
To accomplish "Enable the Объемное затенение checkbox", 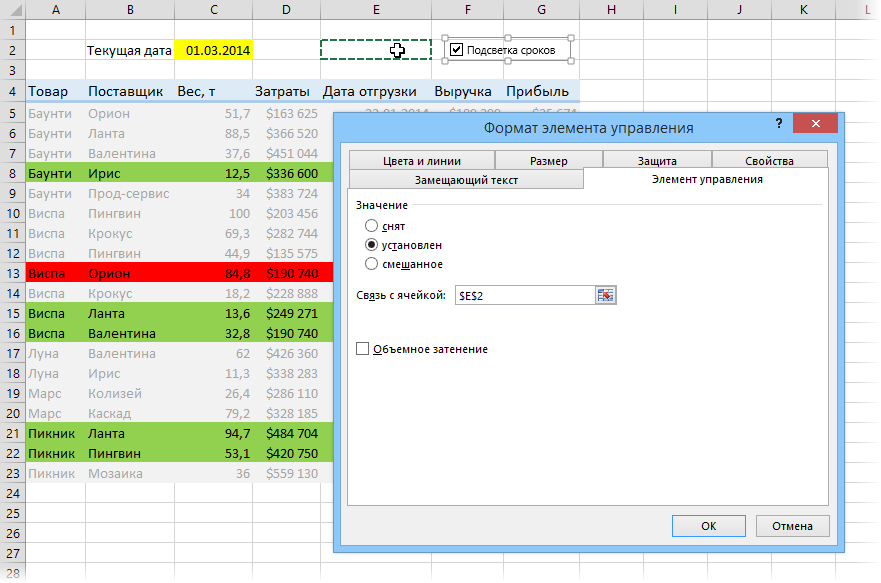I will tap(363, 349).
